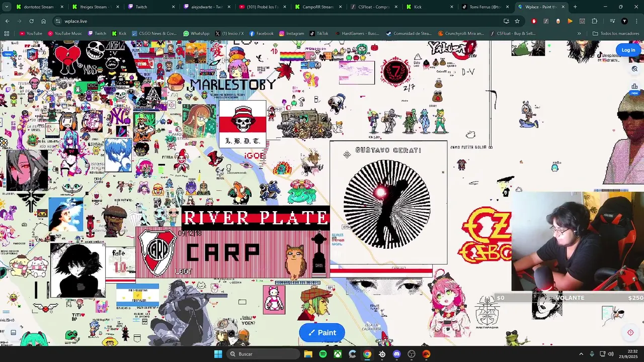
Task: Switch to the CSFloat - Compra tab
Action: 374,7
